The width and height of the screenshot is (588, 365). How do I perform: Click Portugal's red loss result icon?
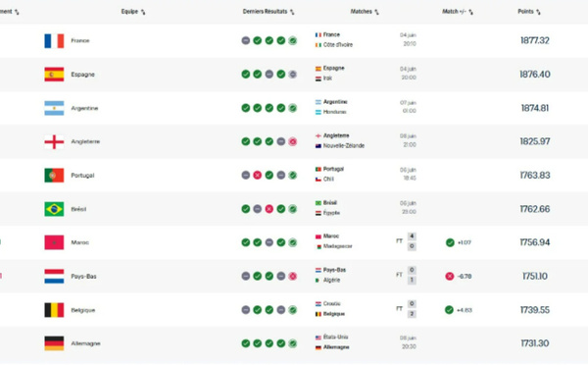(x=257, y=176)
